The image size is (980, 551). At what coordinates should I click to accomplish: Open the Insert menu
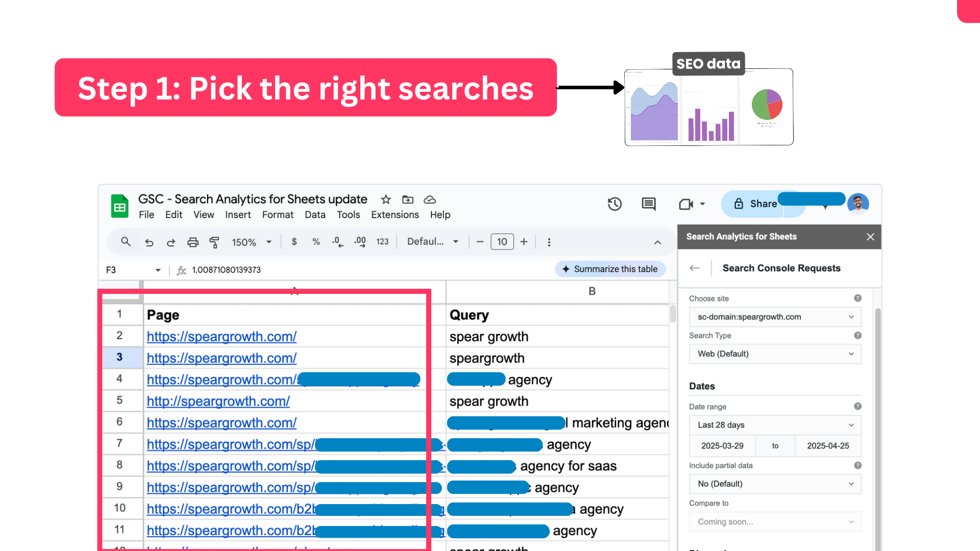click(x=238, y=215)
